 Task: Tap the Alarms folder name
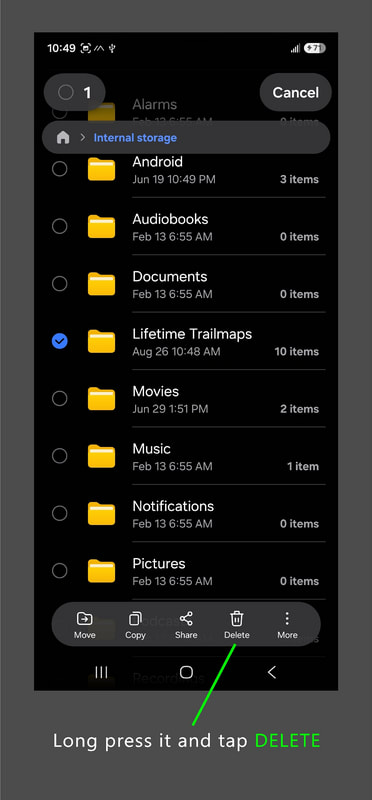[155, 104]
